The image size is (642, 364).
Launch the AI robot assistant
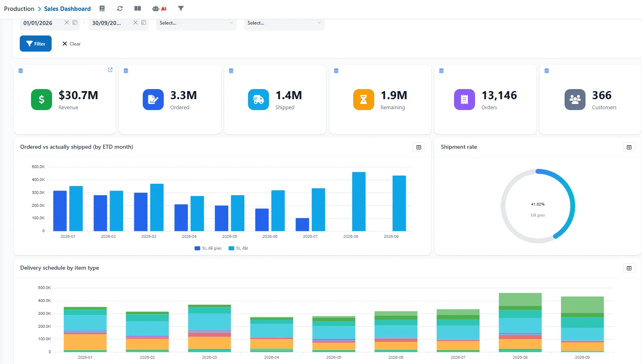[x=159, y=8]
